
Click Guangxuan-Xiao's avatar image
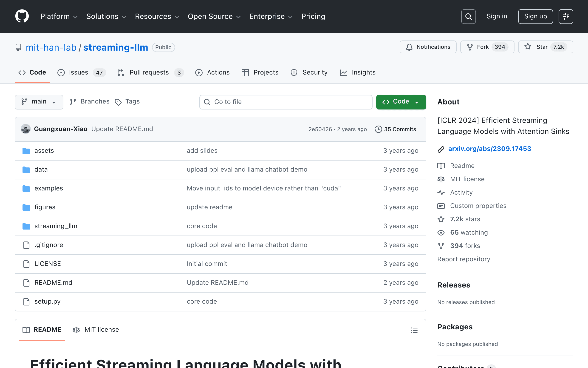(x=26, y=129)
